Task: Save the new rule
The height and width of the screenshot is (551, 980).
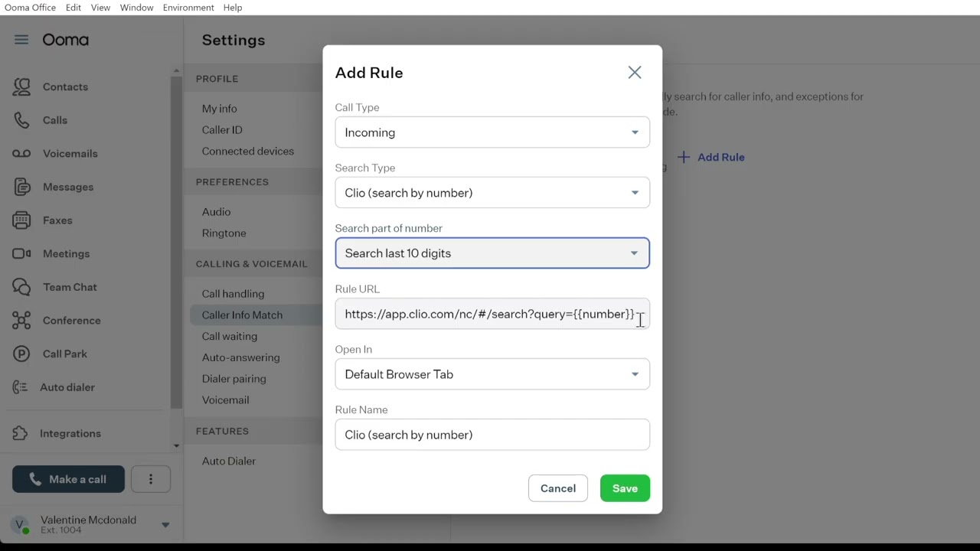Action: [625, 488]
